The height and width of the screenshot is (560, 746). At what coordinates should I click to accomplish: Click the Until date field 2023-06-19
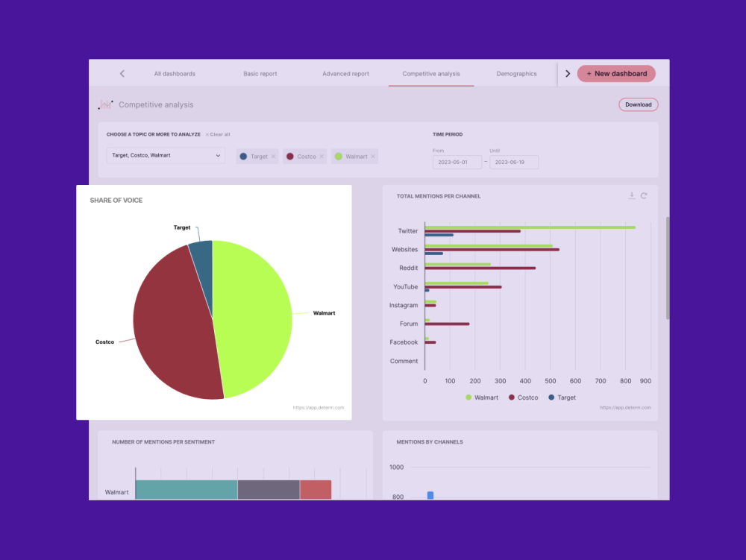pyautogui.click(x=514, y=162)
